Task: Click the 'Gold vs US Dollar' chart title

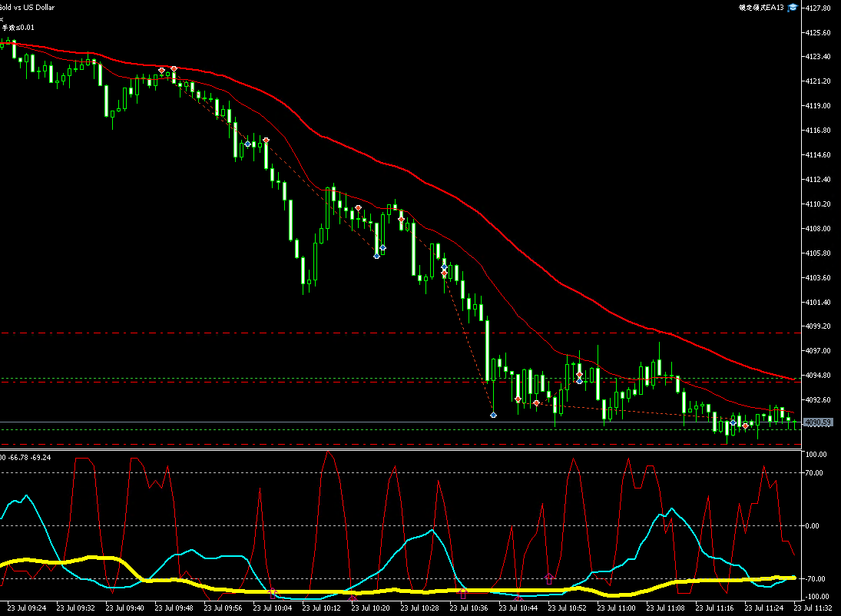Action: (x=28, y=7)
